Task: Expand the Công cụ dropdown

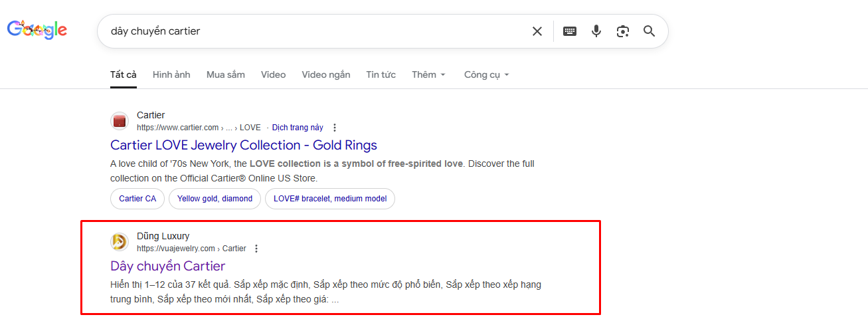Action: (x=487, y=74)
